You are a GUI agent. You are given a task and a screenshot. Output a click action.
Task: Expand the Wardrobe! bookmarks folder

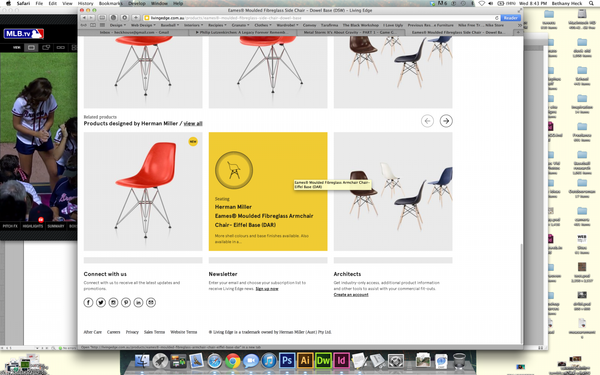point(287,25)
